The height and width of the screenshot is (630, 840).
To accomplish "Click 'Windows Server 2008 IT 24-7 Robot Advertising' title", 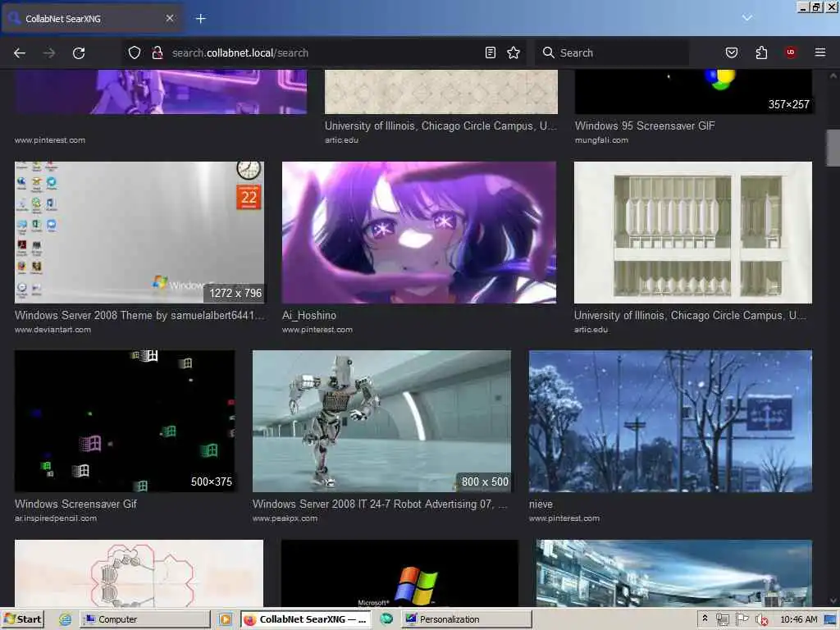I will (380, 504).
